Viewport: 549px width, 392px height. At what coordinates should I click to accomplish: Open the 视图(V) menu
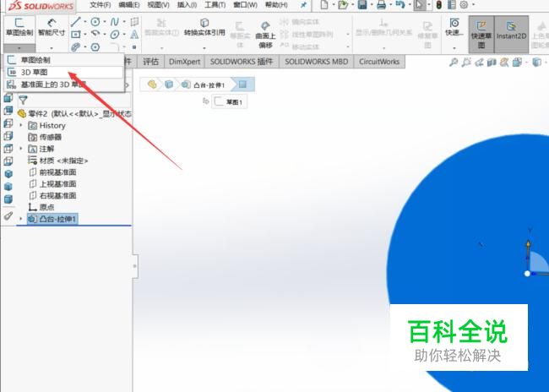[158, 5]
